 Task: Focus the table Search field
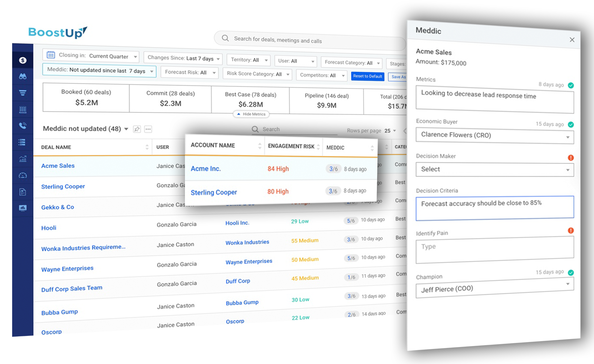(x=295, y=130)
